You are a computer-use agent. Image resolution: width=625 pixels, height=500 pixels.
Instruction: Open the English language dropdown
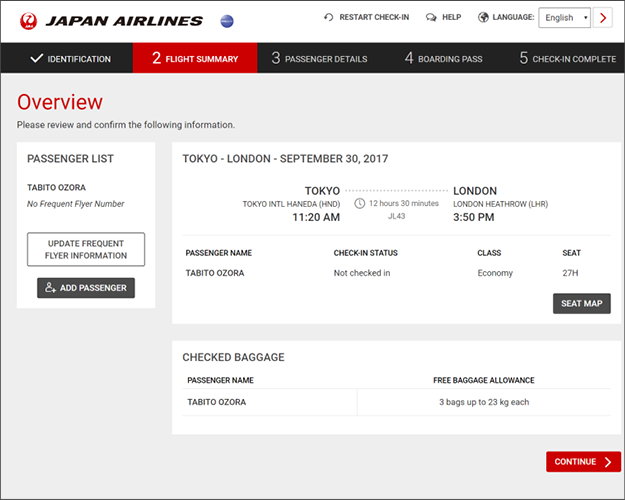pos(565,17)
